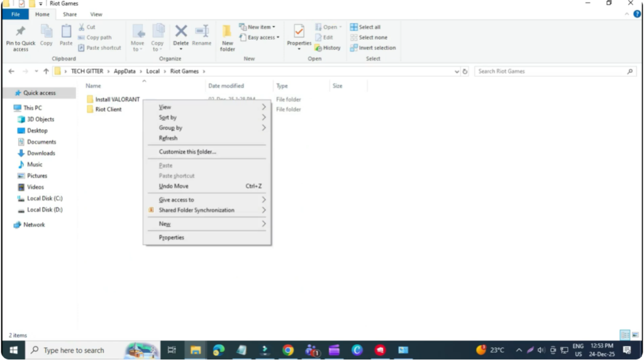The height and width of the screenshot is (360, 644).
Task: Open Downloads in the sidebar
Action: point(41,153)
